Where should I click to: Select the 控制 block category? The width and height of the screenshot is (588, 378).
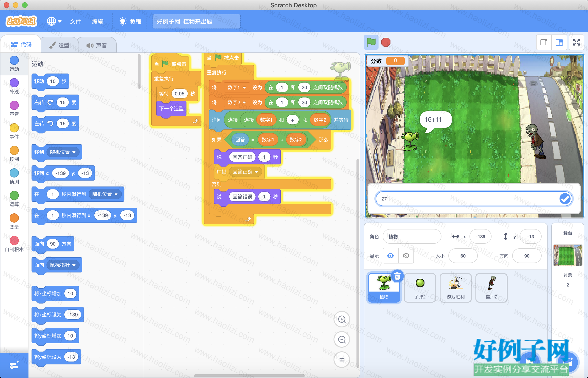[14, 154]
